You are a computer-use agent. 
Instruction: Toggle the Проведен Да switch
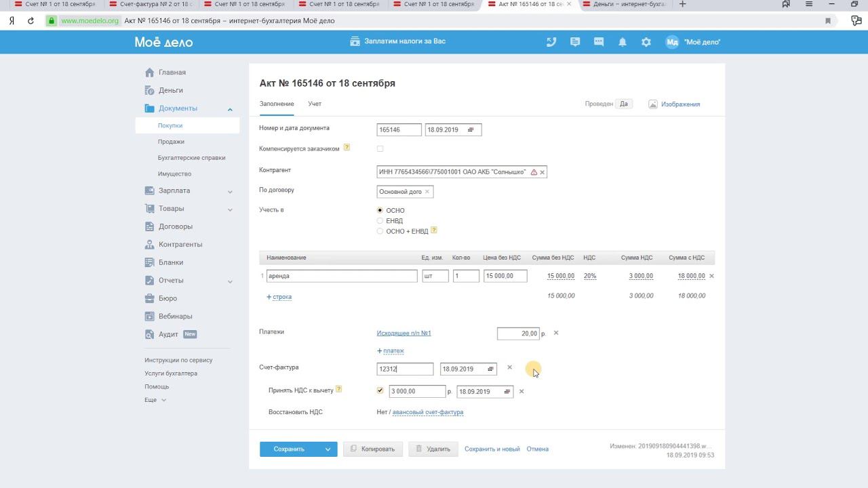click(x=624, y=104)
